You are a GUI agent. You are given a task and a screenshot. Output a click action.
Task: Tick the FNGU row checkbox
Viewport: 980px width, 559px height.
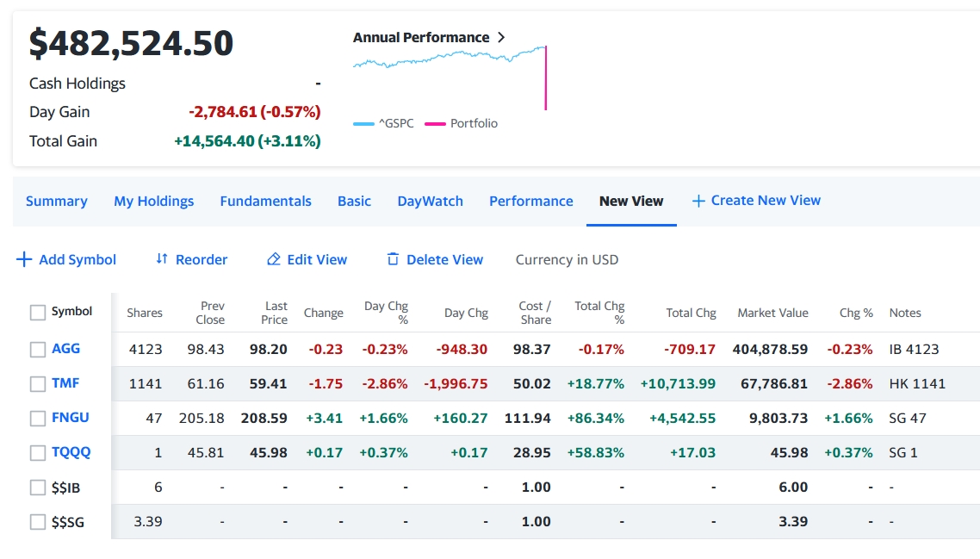tap(38, 419)
